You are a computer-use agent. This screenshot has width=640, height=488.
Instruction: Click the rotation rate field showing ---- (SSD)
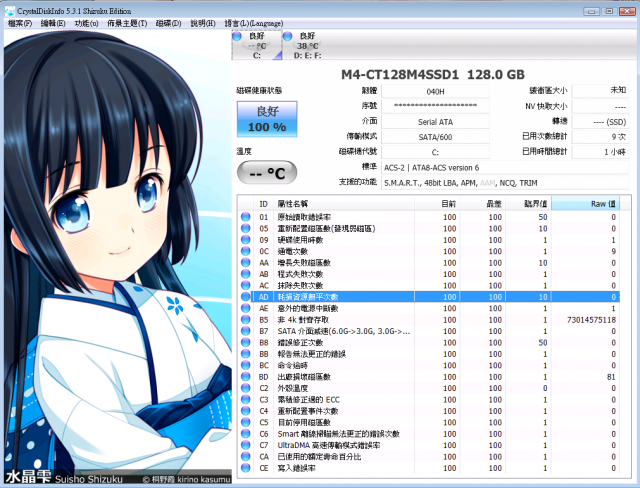600,122
